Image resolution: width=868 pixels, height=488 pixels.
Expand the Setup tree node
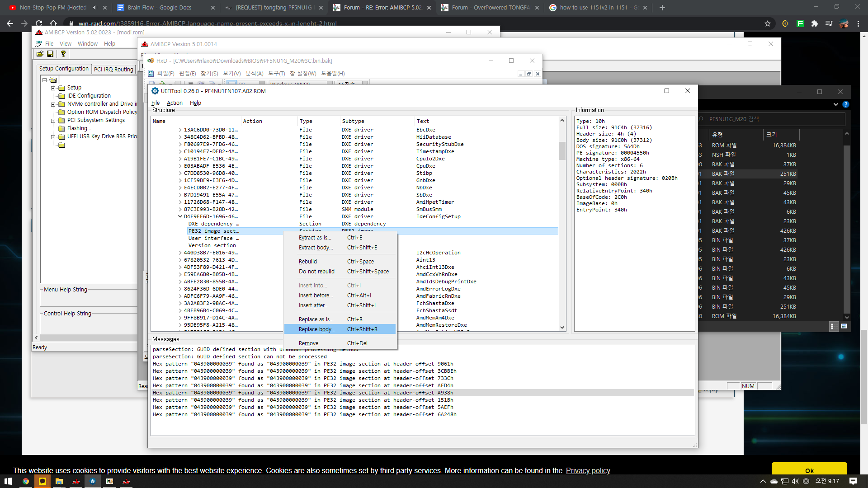(x=53, y=88)
